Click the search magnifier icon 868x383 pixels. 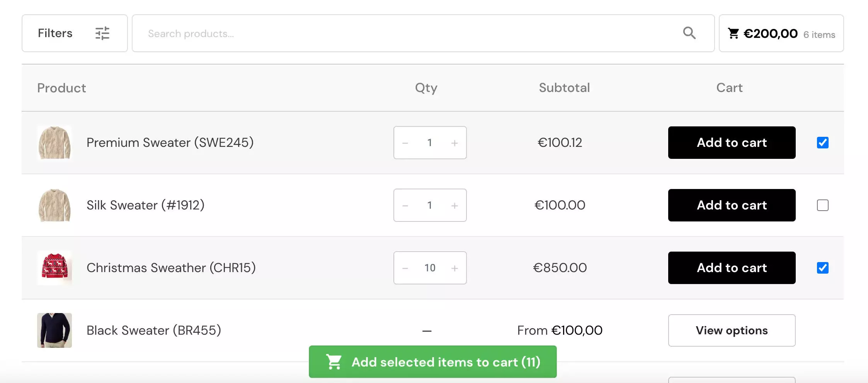(689, 33)
